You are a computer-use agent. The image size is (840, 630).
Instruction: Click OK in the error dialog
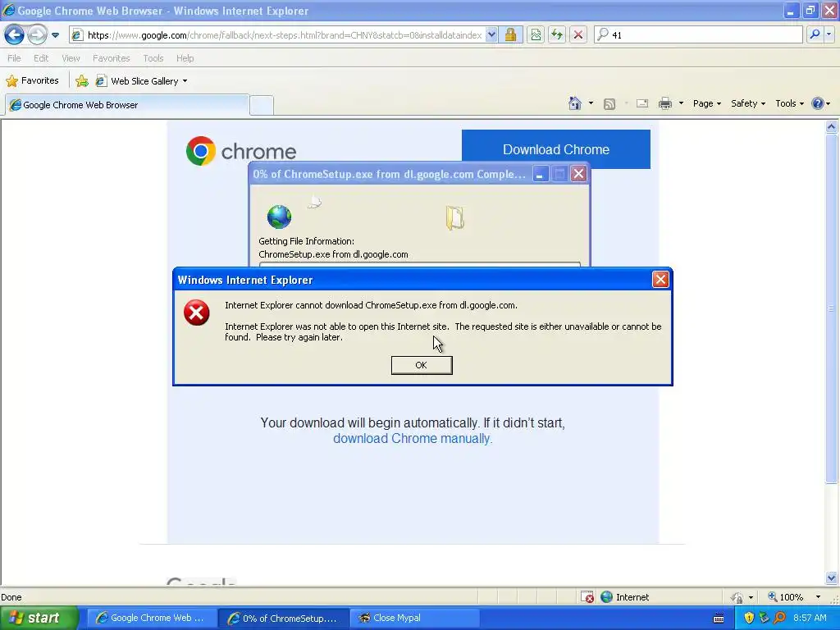point(422,365)
